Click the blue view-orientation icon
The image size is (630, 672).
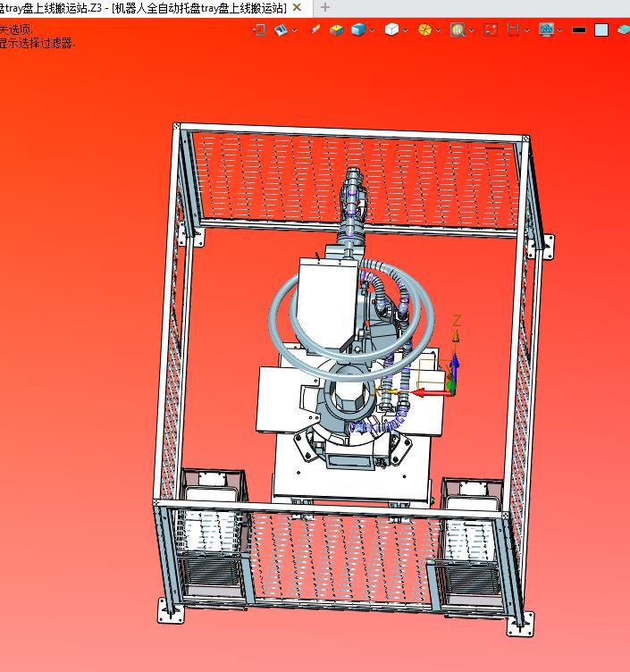coord(281,30)
